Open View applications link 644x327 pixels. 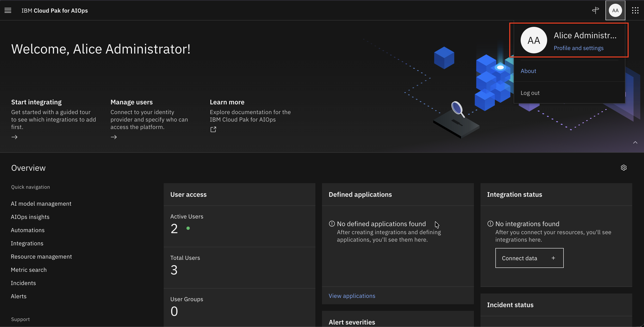pyautogui.click(x=352, y=296)
